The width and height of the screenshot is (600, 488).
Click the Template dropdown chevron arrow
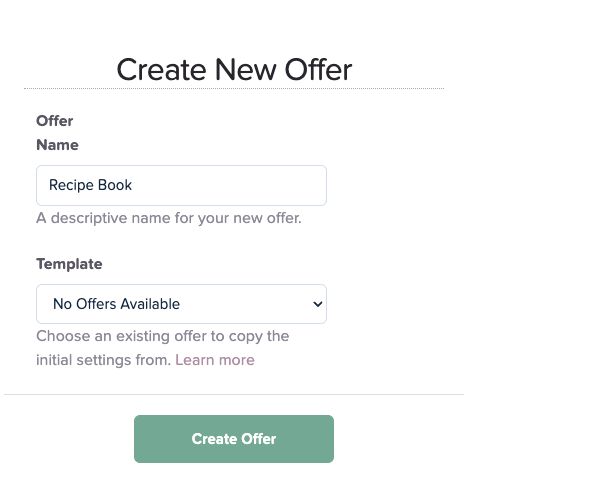[318, 304]
